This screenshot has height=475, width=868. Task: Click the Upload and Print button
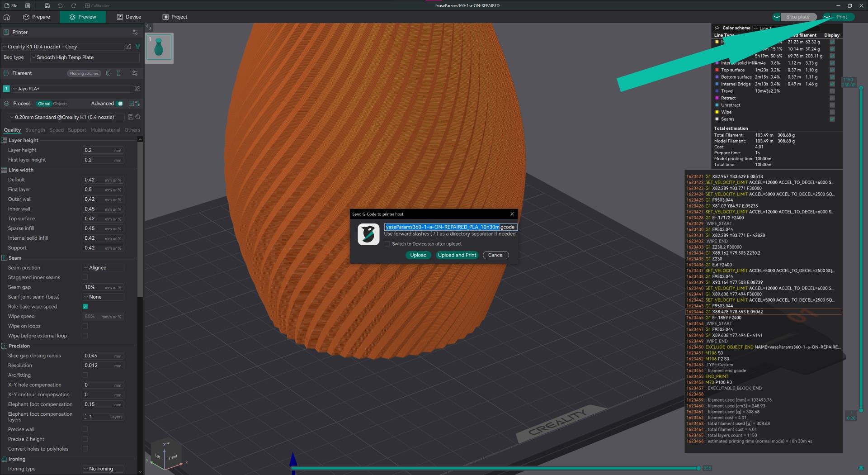tap(457, 255)
